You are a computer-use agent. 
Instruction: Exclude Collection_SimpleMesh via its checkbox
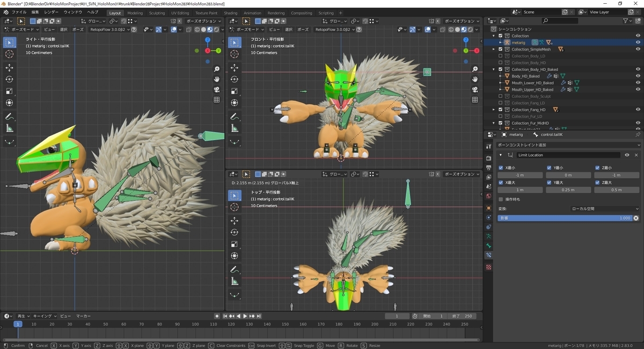501,49
